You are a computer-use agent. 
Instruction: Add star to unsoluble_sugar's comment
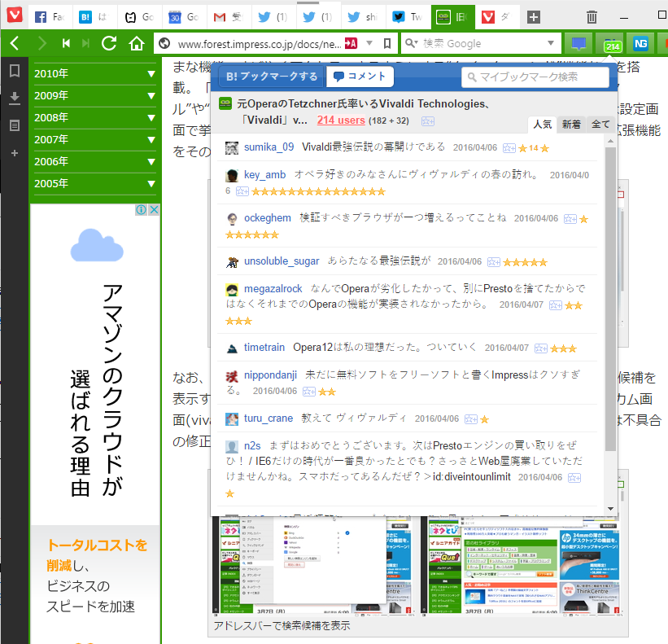494,262
